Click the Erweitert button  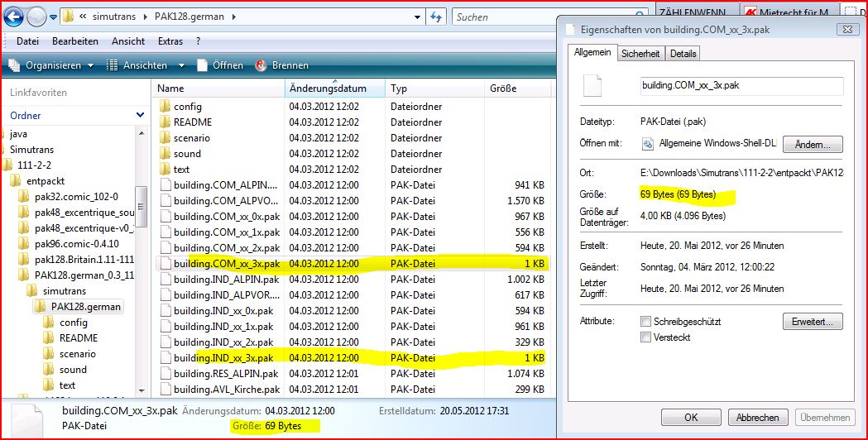click(812, 322)
